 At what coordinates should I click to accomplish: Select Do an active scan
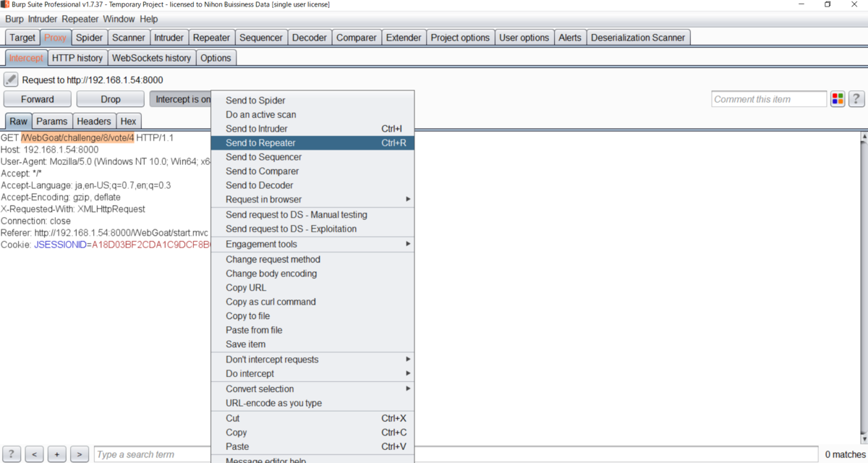pyautogui.click(x=312, y=115)
